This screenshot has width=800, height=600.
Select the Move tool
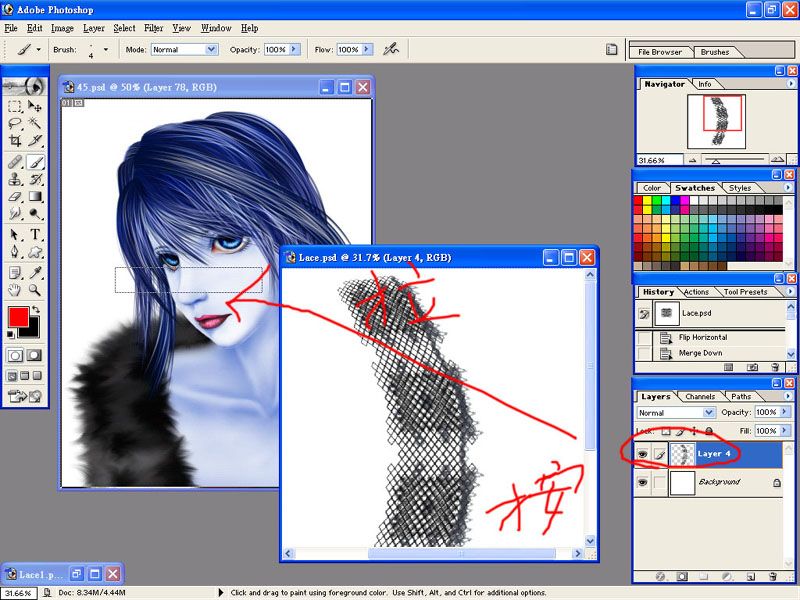click(35, 106)
